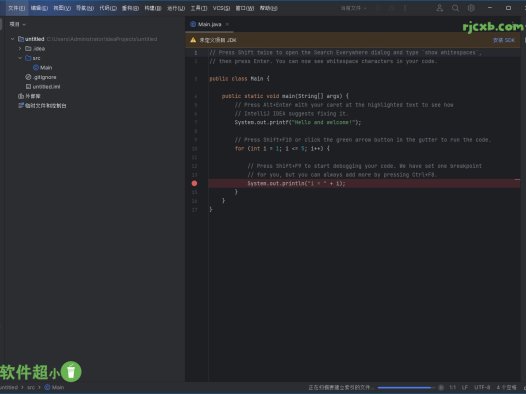Collapse the untitled project root node
Screen dimensions: 526x394
tap(12, 39)
